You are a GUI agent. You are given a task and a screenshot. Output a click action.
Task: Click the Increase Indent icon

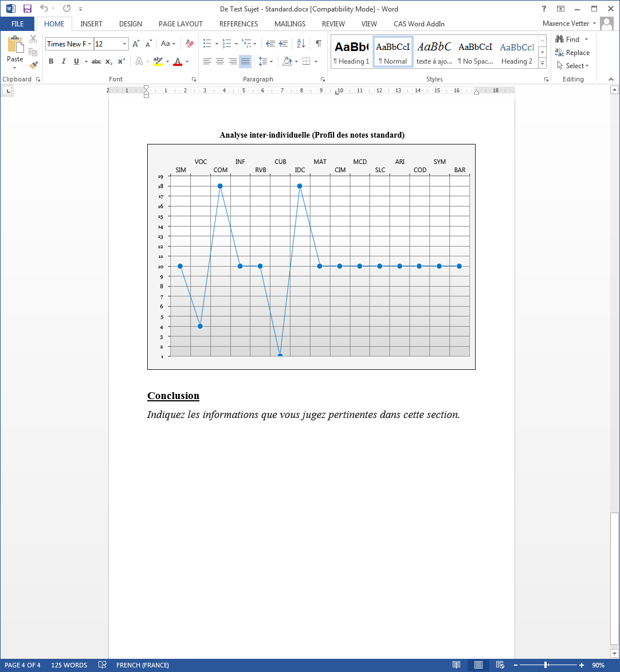(x=284, y=44)
